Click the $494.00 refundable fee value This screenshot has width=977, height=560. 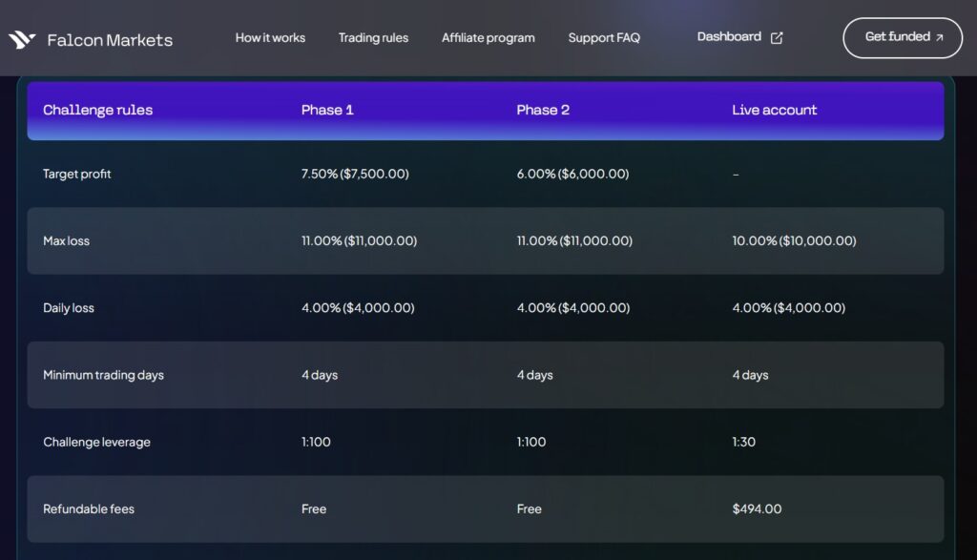pyautogui.click(x=757, y=509)
